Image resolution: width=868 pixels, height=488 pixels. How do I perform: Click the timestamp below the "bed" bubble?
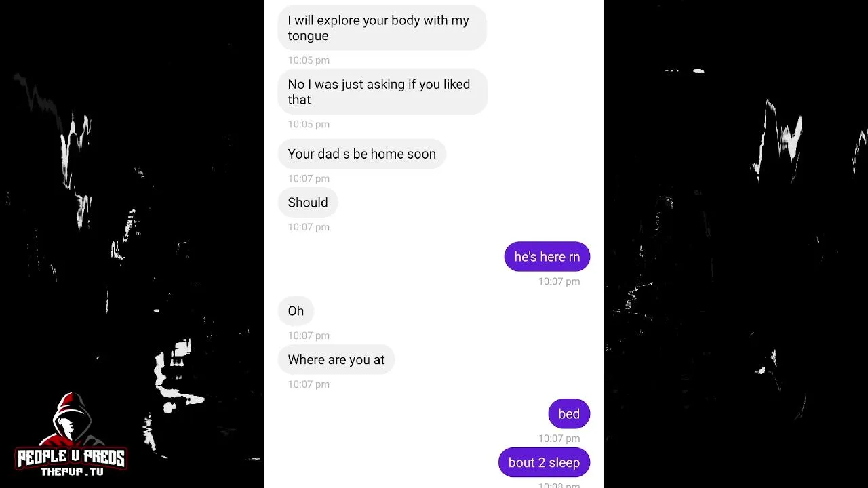(559, 439)
